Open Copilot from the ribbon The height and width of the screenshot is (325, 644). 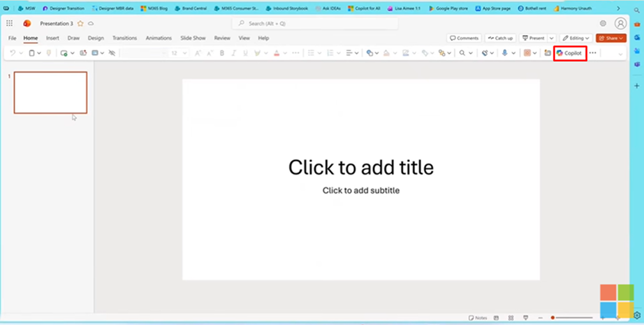click(569, 54)
